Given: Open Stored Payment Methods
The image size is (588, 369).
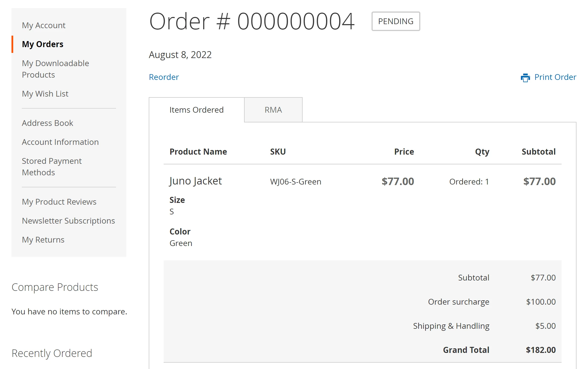Looking at the screenshot, I should [x=52, y=167].
